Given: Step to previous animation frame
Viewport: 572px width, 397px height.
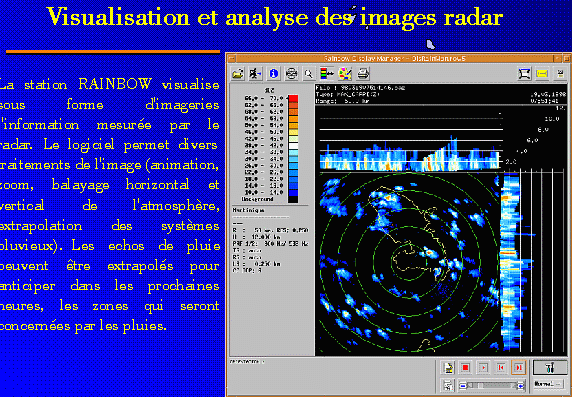Looking at the screenshot, I should (x=501, y=367).
